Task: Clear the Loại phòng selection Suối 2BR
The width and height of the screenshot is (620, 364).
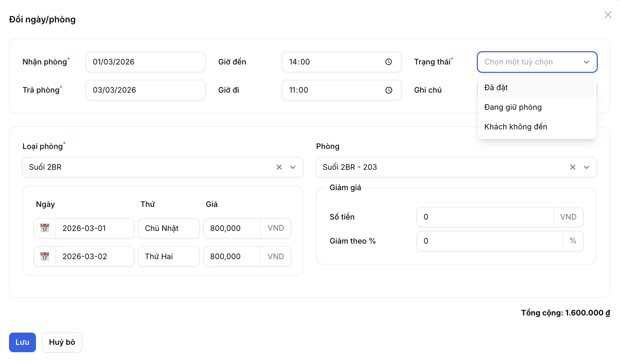Action: [x=279, y=167]
